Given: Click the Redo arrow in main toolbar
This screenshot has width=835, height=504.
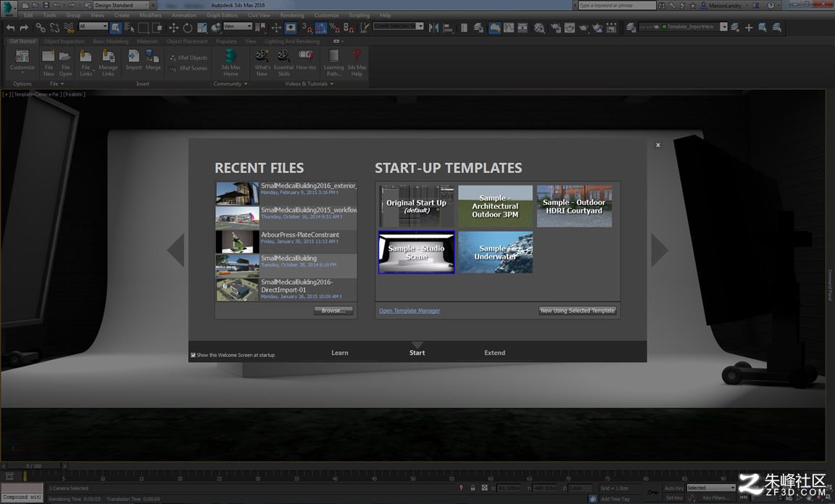Looking at the screenshot, I should tap(24, 28).
